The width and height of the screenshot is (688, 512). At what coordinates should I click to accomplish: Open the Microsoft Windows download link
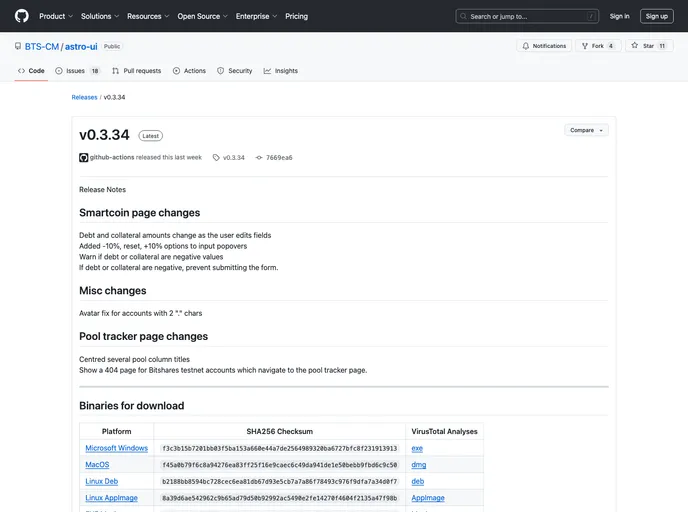(x=116, y=448)
